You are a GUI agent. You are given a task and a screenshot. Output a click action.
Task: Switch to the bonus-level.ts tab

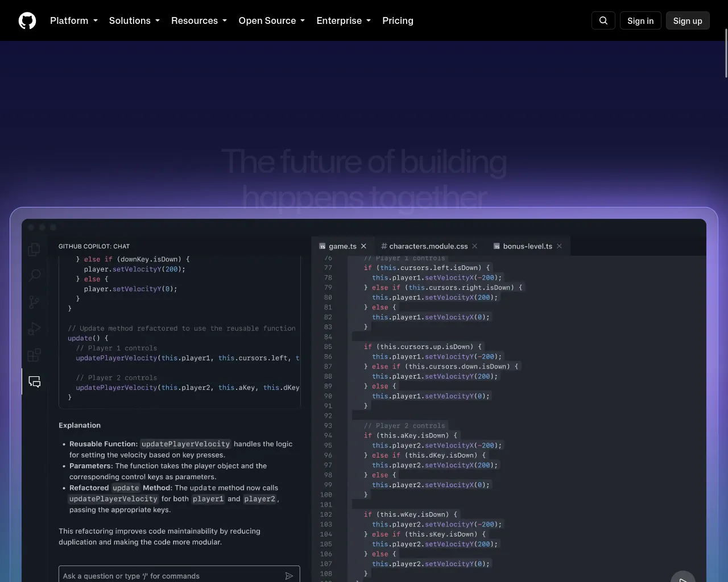click(528, 246)
